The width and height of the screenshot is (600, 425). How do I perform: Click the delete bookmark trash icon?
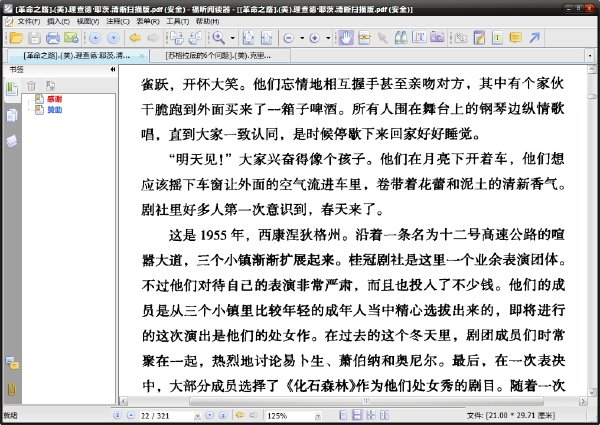pyautogui.click(x=31, y=86)
